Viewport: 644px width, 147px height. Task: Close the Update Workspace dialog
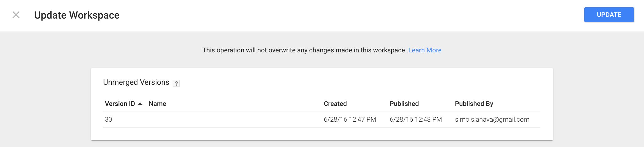[x=16, y=15]
